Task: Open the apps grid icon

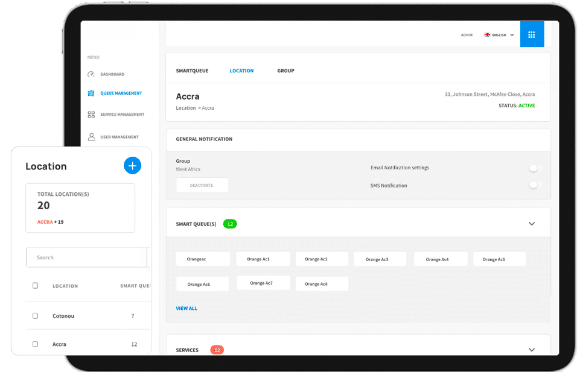Action: (532, 35)
